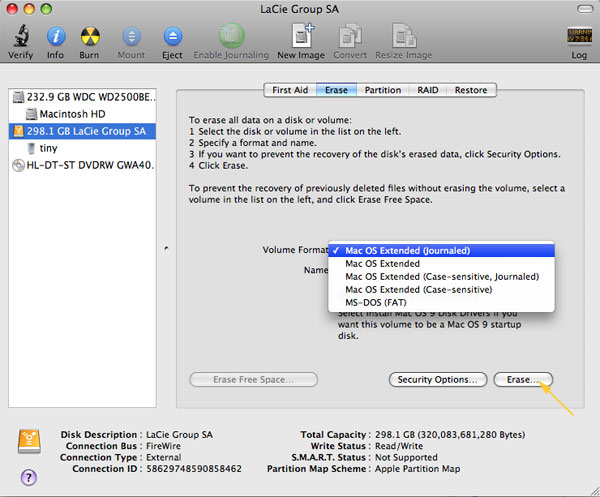This screenshot has height=497, width=600.
Task: Click the Erase Free Space button
Action: [254, 380]
